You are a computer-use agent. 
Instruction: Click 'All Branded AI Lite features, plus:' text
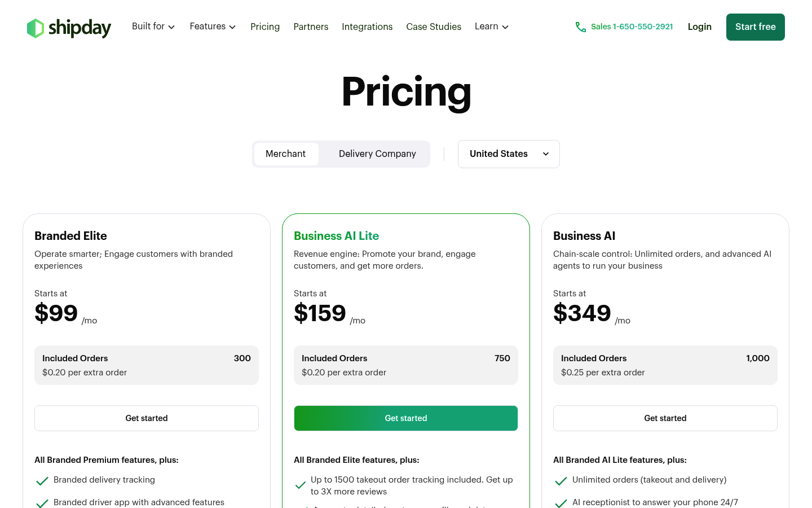pos(620,460)
